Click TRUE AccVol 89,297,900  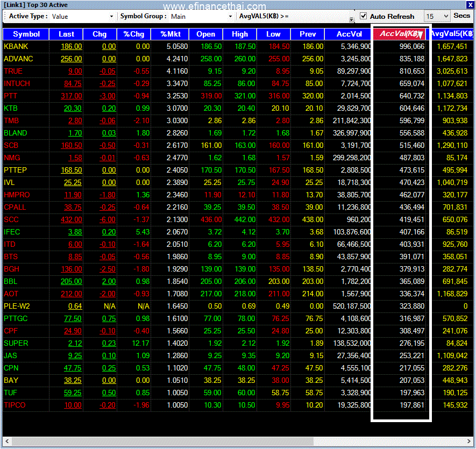click(354, 72)
